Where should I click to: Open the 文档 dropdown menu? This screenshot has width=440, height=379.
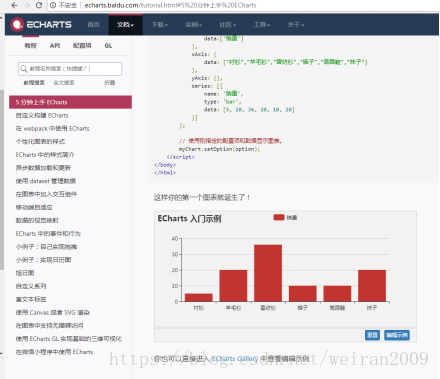tap(125, 25)
